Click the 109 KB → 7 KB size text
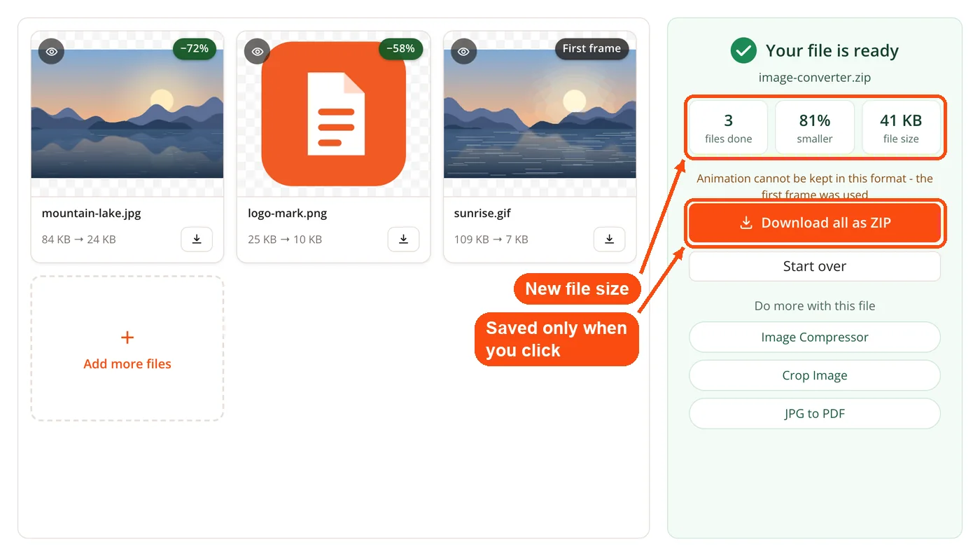The width and height of the screenshot is (980, 556). pyautogui.click(x=490, y=239)
